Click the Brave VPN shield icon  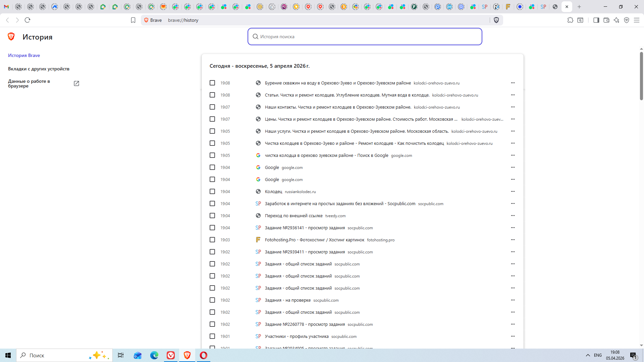pos(627,20)
